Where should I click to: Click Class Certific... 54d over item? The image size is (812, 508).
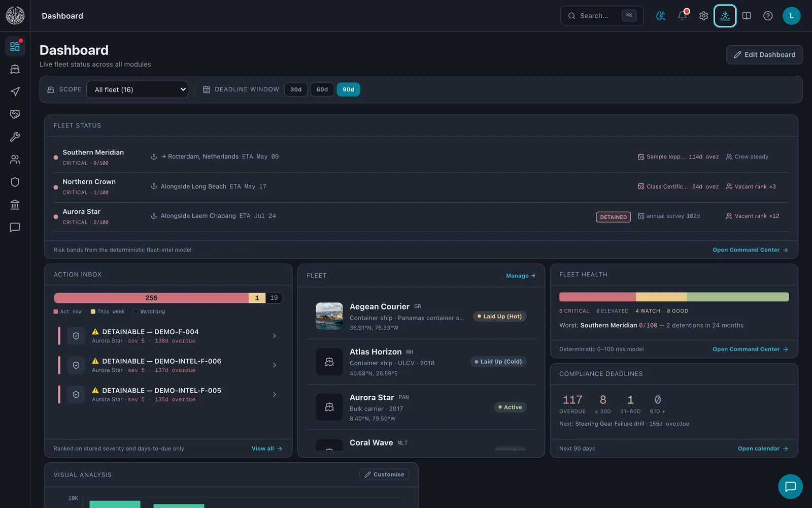(678, 187)
